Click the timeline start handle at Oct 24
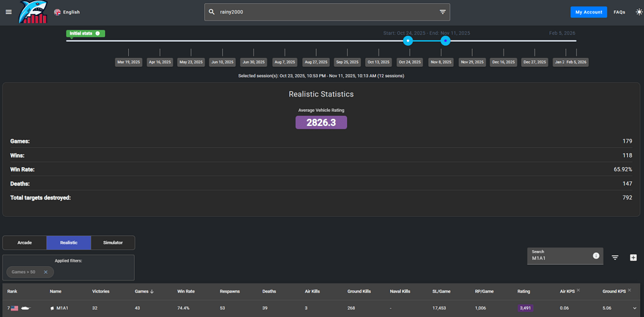Viewport: 644px width, 317px height. pos(408,41)
